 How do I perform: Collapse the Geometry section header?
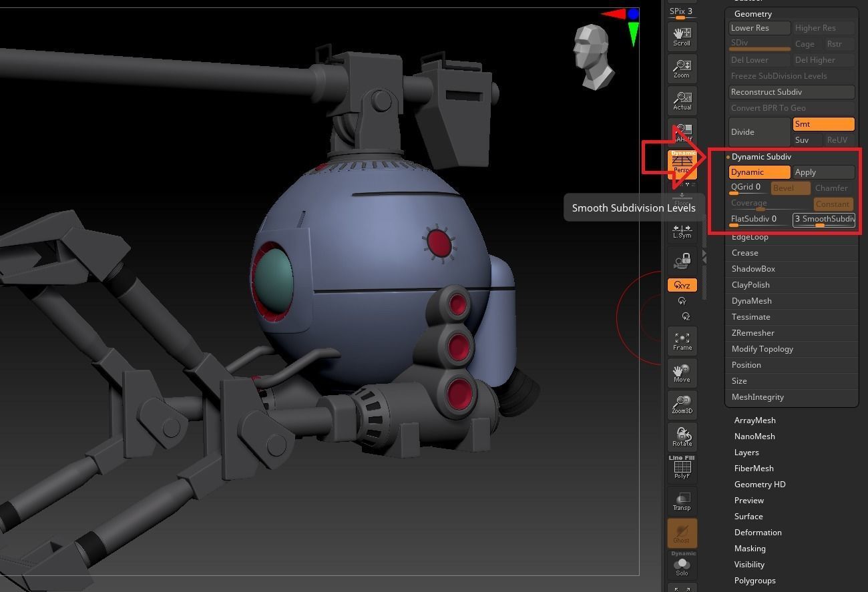pos(752,14)
